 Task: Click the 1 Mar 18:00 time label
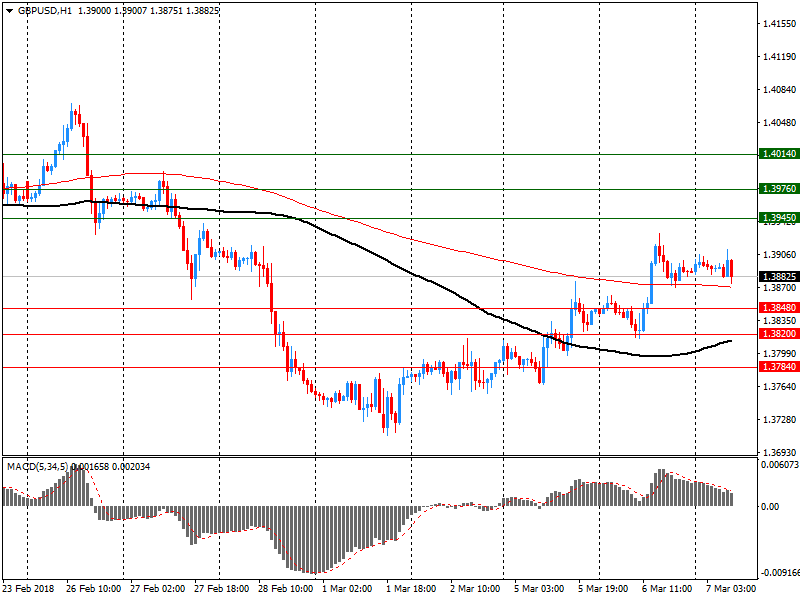[x=411, y=588]
